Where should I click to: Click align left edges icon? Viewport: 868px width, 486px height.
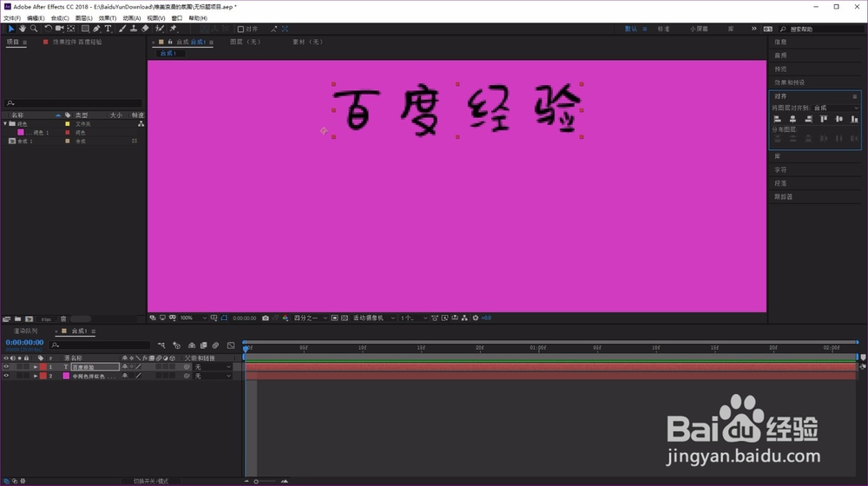[777, 119]
